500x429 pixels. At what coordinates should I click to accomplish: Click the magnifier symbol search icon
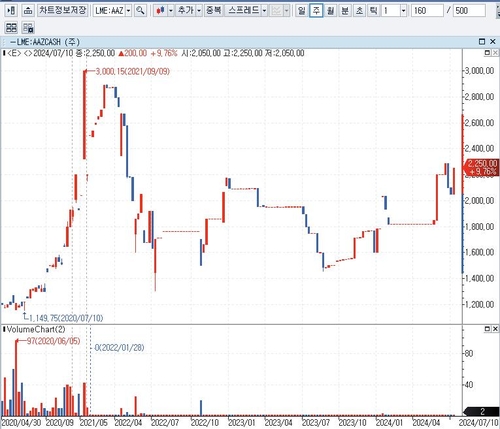pos(140,11)
